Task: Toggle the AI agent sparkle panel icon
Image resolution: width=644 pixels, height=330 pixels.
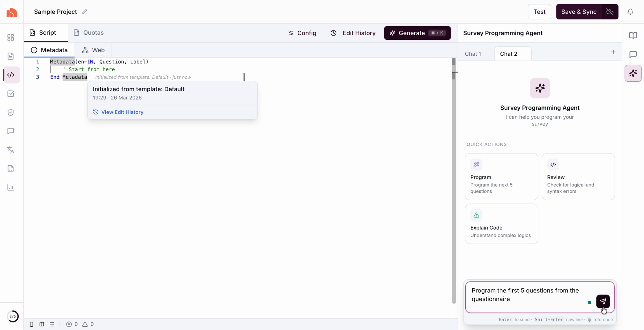Action: coord(633,73)
